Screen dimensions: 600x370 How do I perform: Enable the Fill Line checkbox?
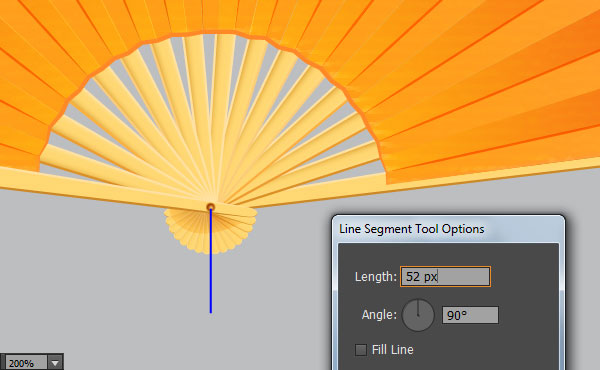click(x=360, y=350)
